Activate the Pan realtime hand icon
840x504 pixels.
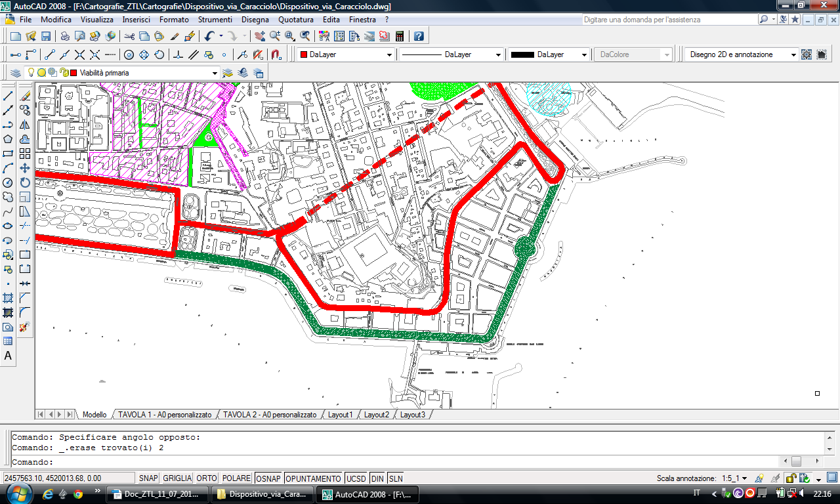pos(260,36)
